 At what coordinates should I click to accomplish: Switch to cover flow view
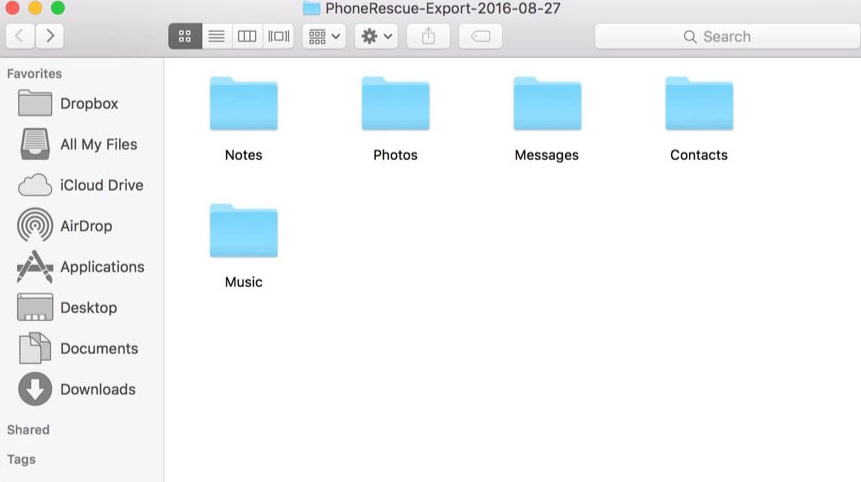(x=278, y=36)
